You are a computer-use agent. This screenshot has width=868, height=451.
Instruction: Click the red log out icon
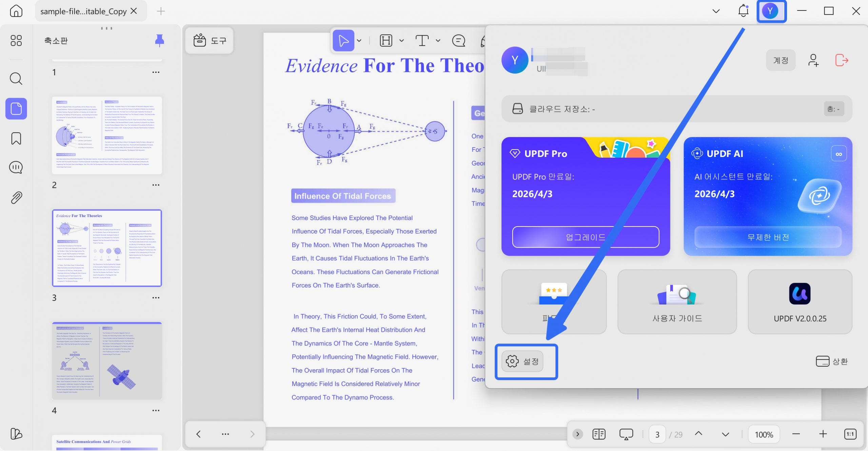(x=841, y=60)
